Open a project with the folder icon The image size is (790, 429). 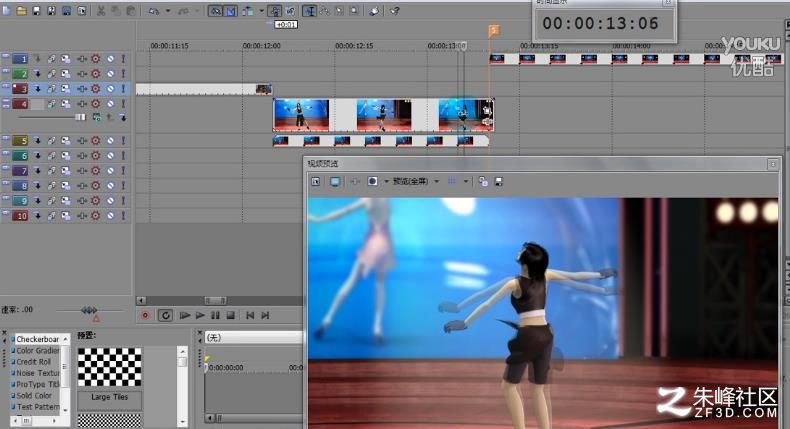coord(21,10)
